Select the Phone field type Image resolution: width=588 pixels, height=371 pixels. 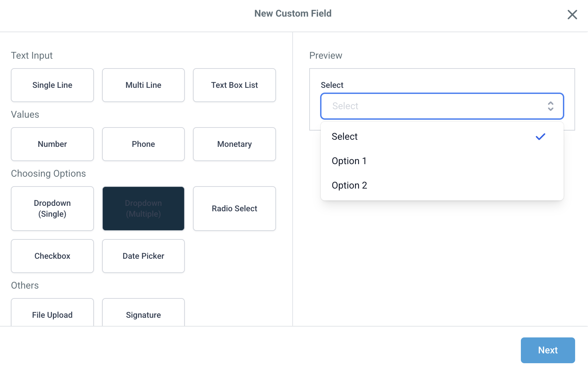coord(143,144)
